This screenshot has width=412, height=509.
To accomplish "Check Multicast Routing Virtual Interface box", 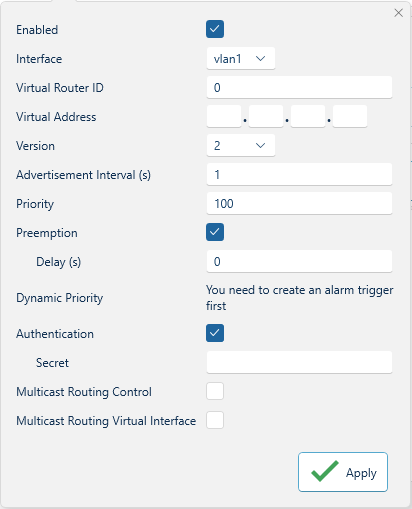I will [215, 420].
